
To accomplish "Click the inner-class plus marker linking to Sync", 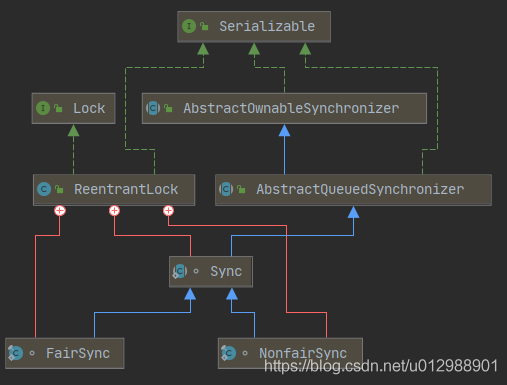I will [x=114, y=211].
